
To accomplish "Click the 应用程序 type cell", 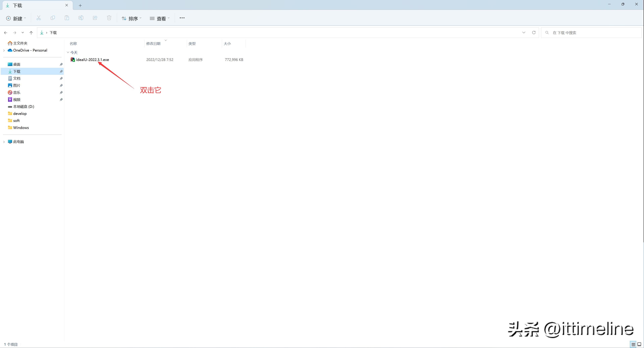I will coord(195,60).
